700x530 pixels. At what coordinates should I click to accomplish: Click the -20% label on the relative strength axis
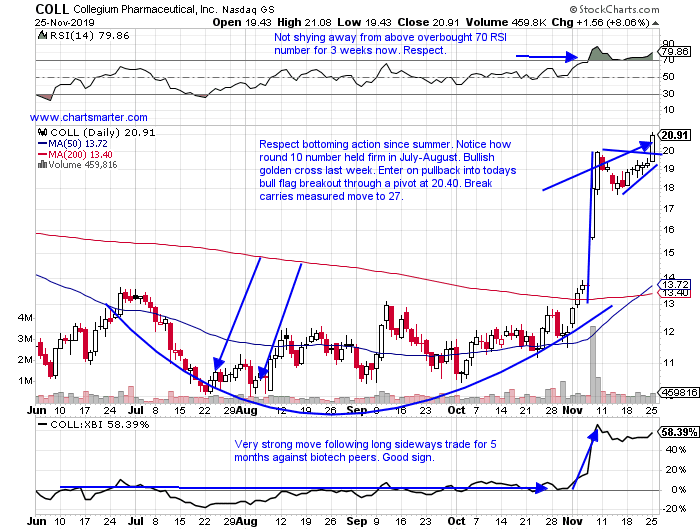pos(675,509)
